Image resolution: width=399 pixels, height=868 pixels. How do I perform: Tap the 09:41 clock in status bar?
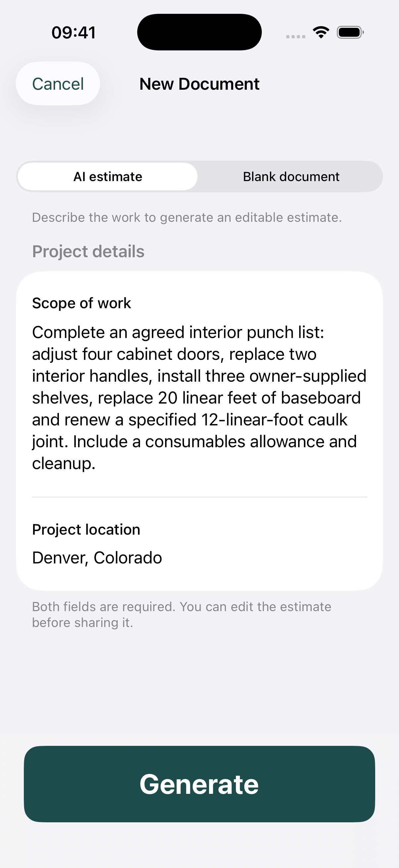point(73,33)
